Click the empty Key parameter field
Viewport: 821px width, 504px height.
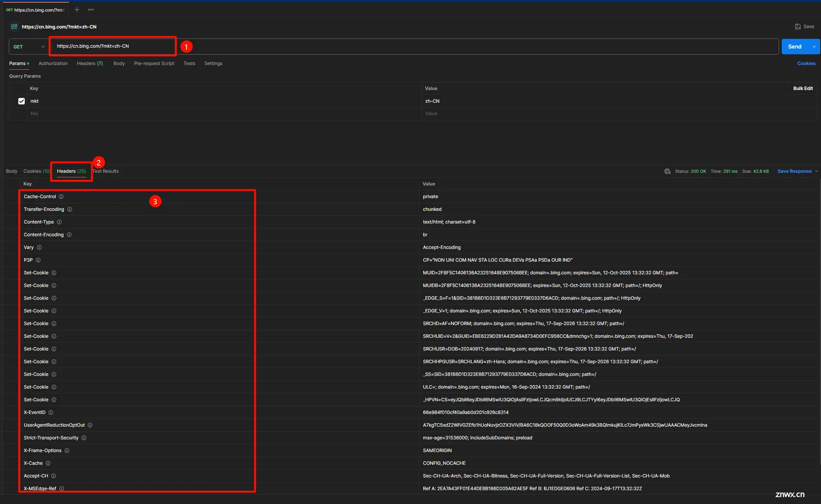click(224, 113)
